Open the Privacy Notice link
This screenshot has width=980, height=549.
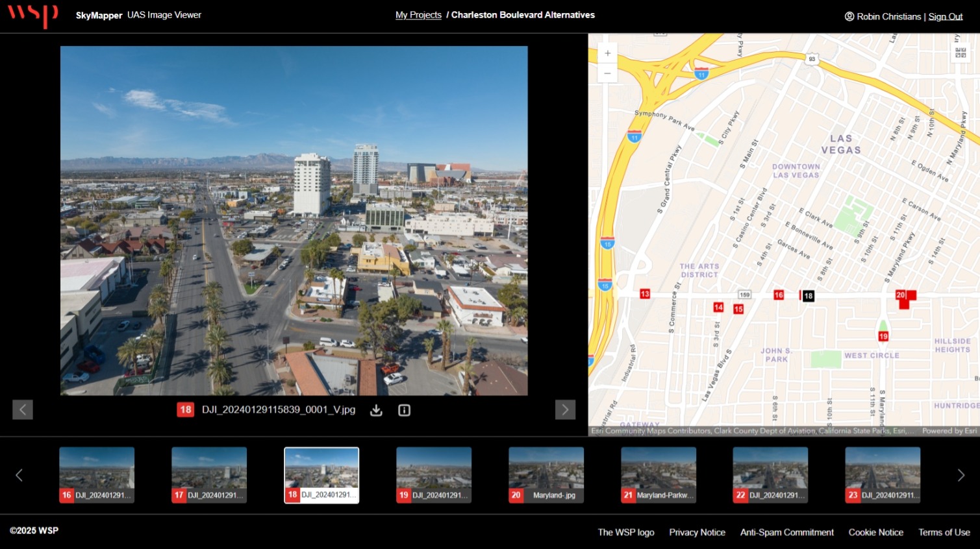pos(697,532)
